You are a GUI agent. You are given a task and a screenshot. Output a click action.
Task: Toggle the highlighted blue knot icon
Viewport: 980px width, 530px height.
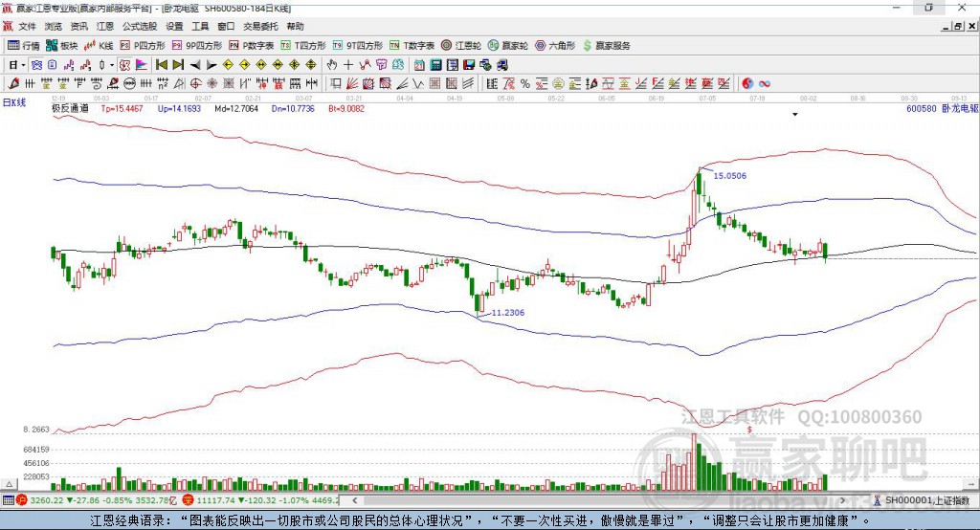[36, 65]
